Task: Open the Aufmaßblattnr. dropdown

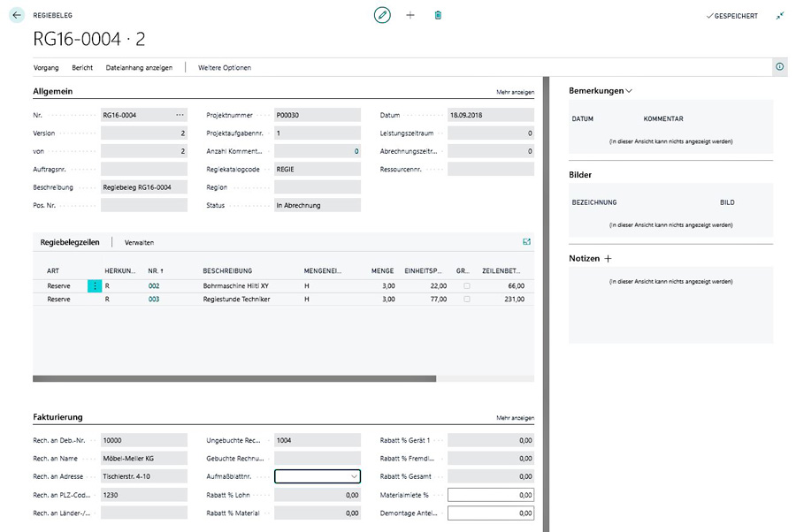Action: (354, 476)
